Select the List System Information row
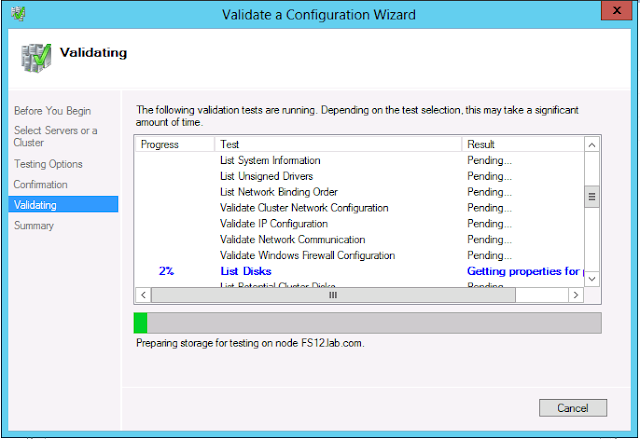This screenshot has height=439, width=640. [x=360, y=160]
